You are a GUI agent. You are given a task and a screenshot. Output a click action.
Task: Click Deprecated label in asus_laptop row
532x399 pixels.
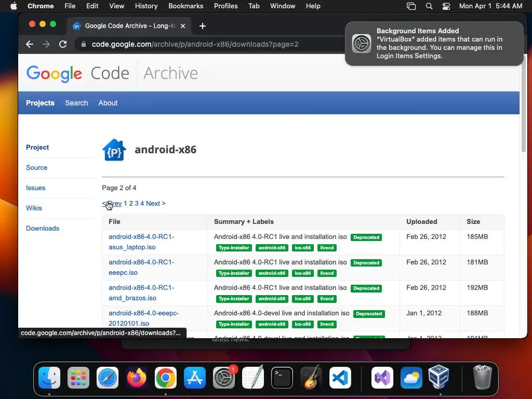click(x=366, y=237)
